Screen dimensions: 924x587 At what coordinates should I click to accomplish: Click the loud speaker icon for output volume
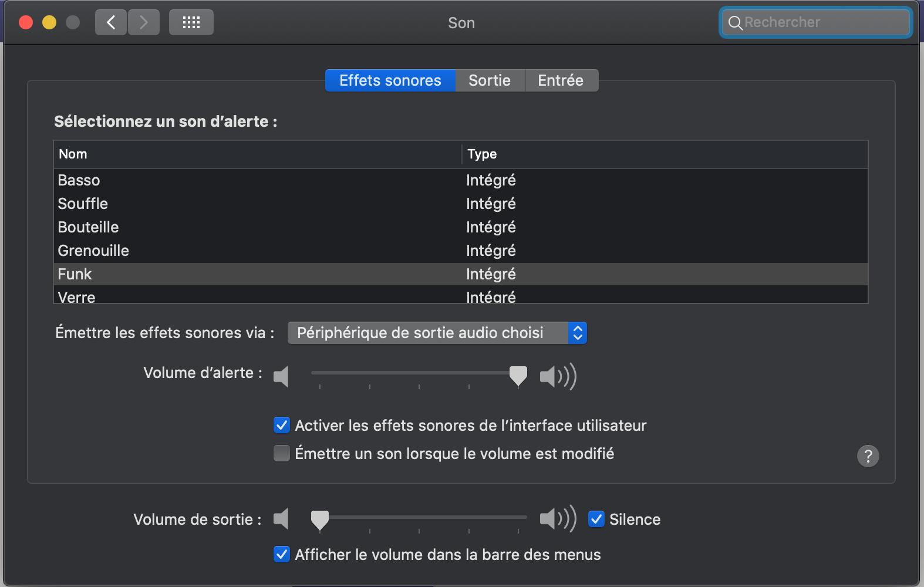click(558, 519)
